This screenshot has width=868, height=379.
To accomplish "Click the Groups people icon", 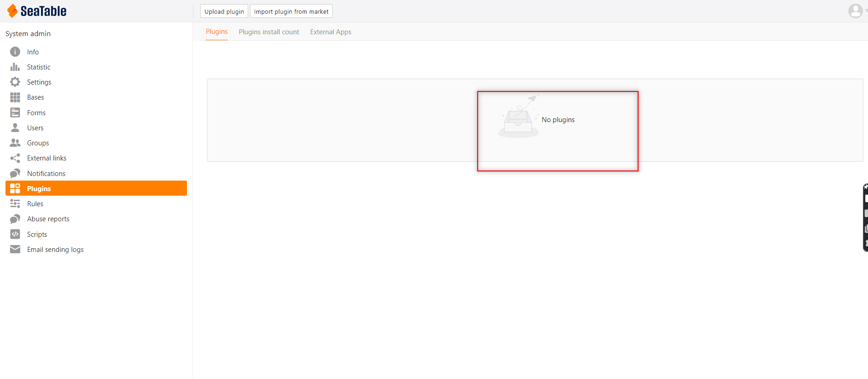I will pos(15,143).
